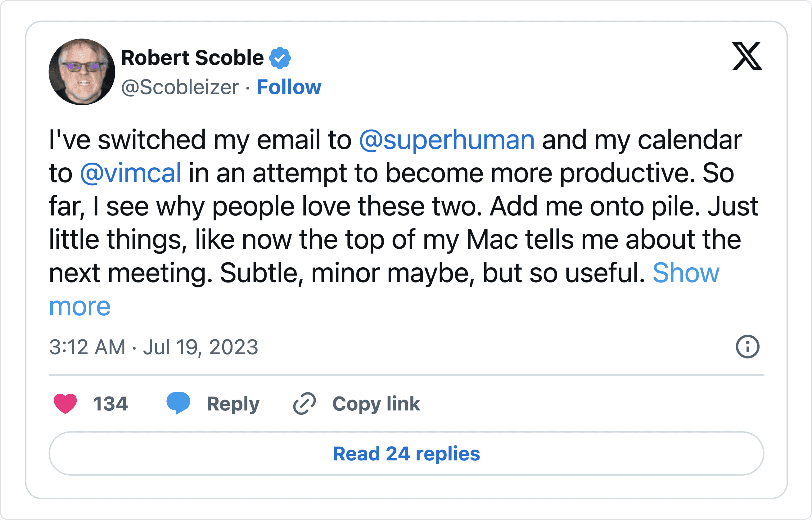Follow the Scobleizer account

[x=289, y=87]
